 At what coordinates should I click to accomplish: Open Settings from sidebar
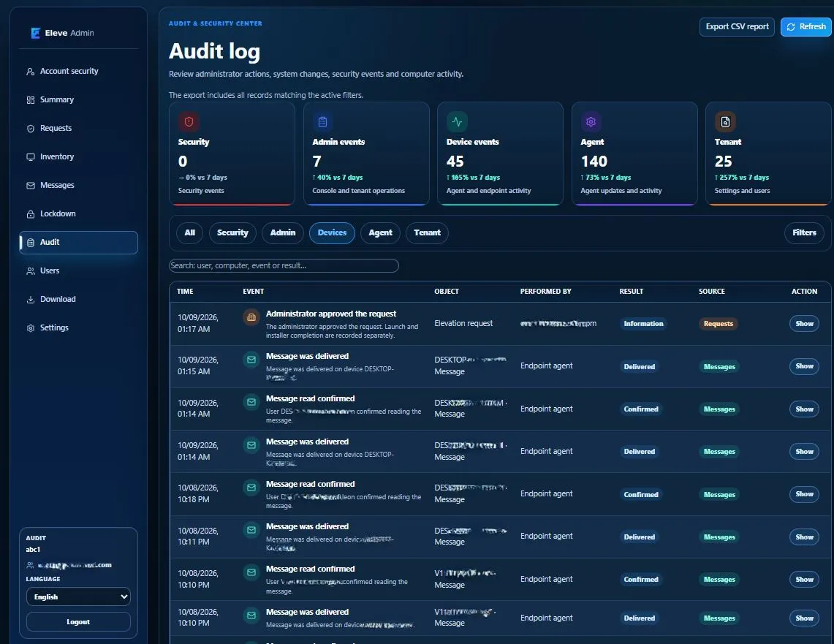78,327
